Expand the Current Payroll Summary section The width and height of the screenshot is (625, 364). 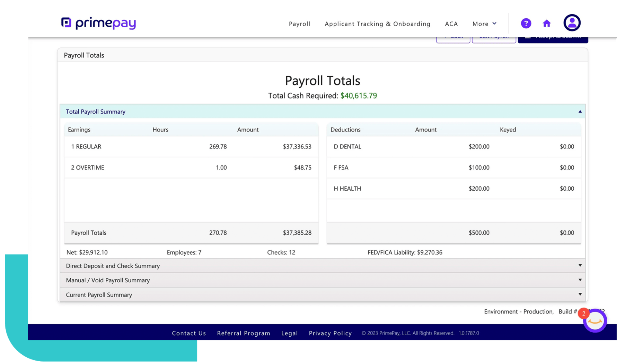coord(580,294)
